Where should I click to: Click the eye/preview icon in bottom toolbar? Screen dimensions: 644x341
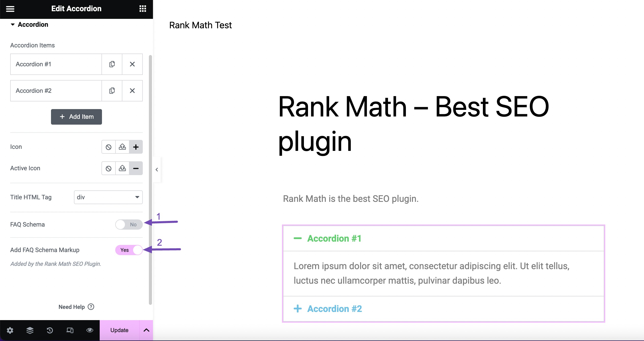[90, 330]
